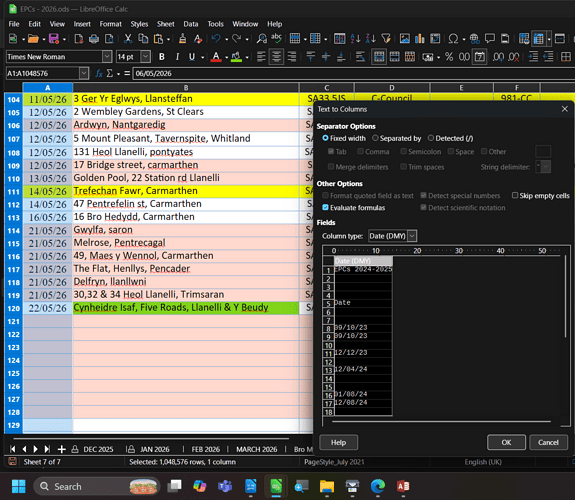
Task: Click the Windows taskbar Search box
Action: [x=96, y=486]
